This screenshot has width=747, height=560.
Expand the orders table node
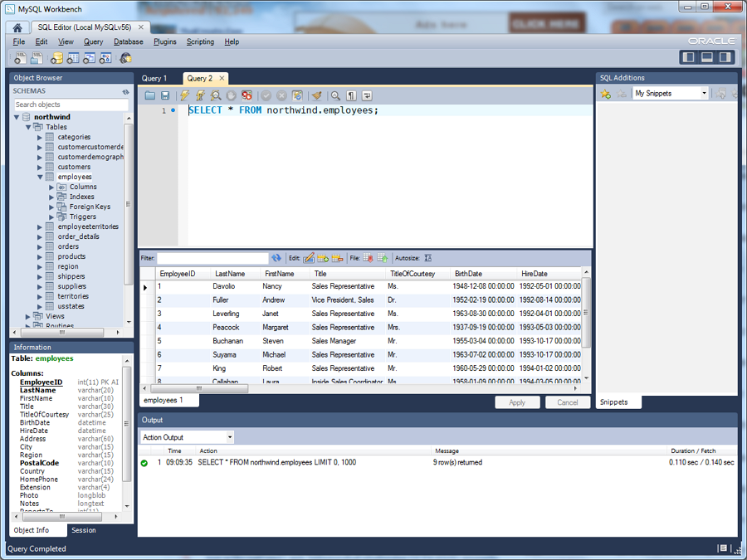(x=40, y=246)
